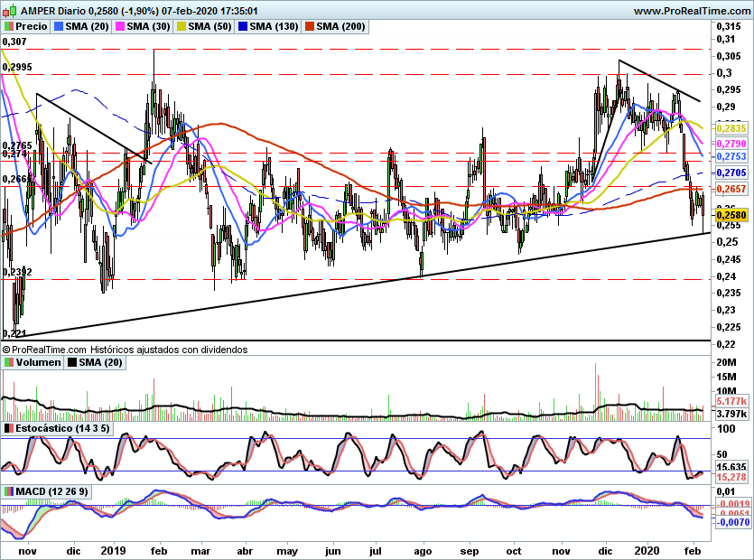Image resolution: width=754 pixels, height=560 pixels.
Task: Click the SMA (200) red legend swatch
Action: [309, 26]
